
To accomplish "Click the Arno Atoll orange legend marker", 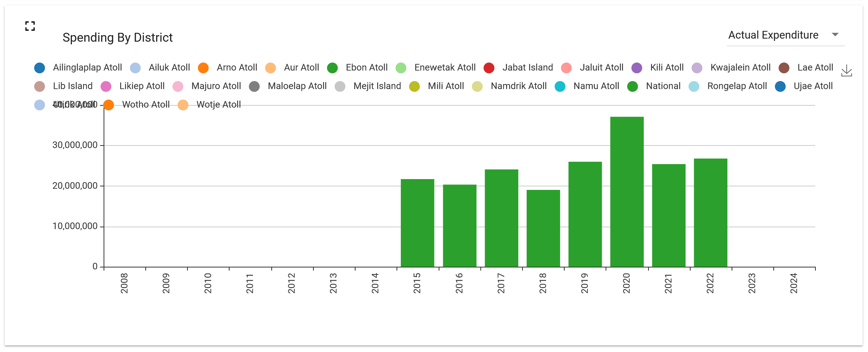I will coord(203,68).
